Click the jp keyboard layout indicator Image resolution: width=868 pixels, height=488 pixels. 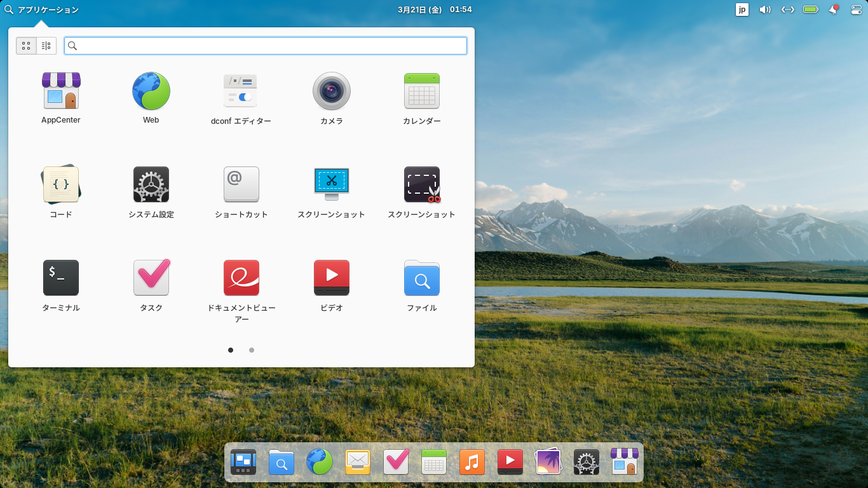pos(742,10)
